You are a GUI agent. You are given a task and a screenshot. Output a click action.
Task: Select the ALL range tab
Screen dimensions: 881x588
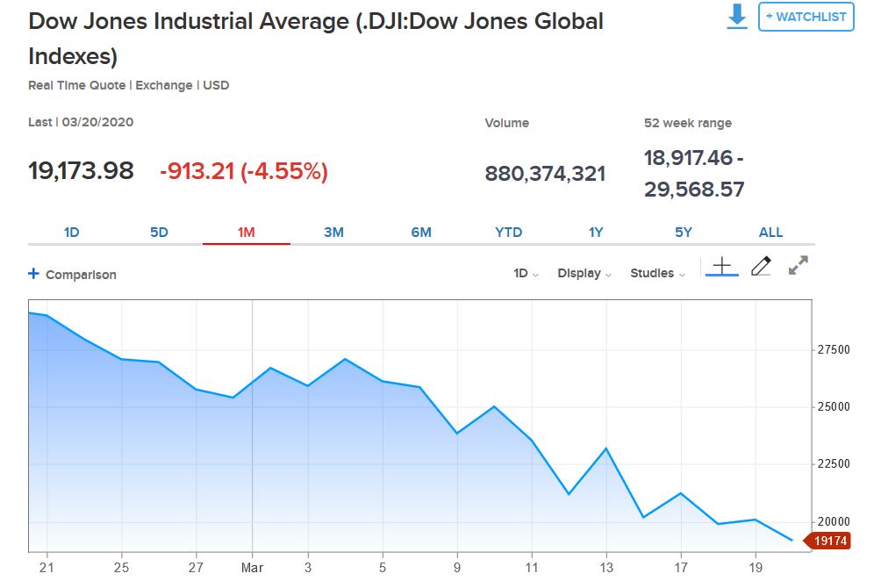(x=770, y=233)
